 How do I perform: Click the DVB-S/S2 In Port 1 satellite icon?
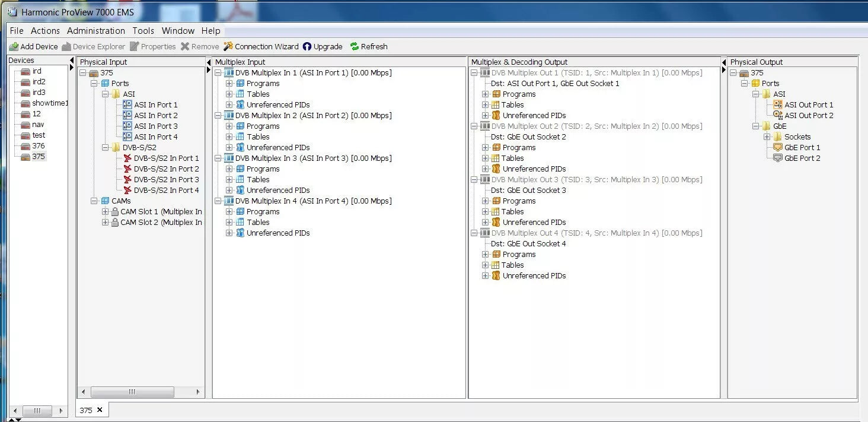[127, 158]
